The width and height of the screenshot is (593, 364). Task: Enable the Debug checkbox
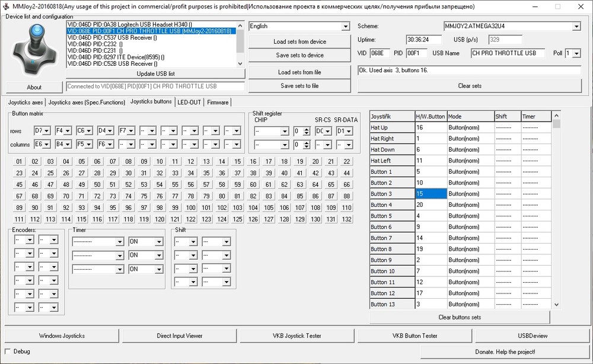click(8, 351)
